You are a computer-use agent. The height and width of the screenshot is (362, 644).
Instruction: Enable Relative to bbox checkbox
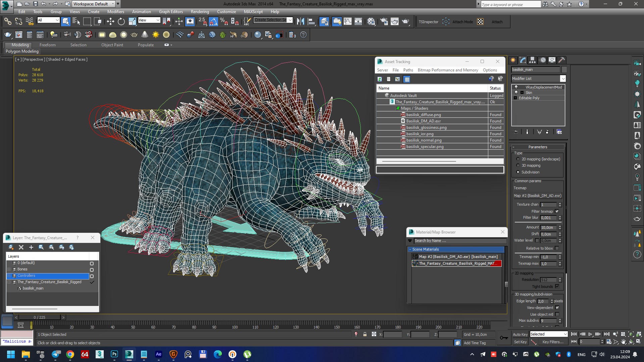[x=557, y=248]
